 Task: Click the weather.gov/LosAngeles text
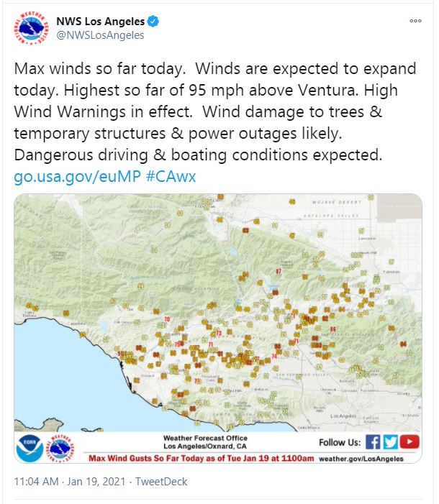pos(361,459)
